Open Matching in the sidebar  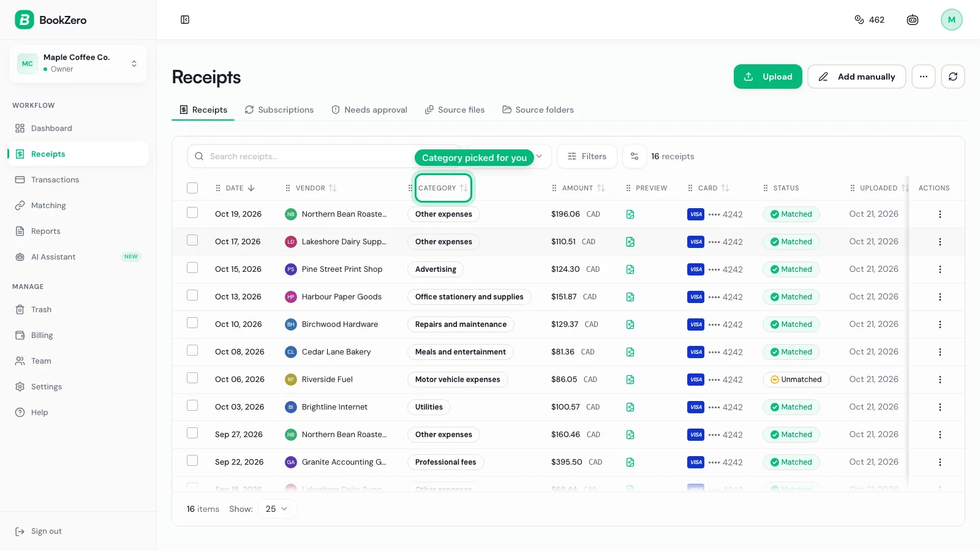[x=78, y=205]
